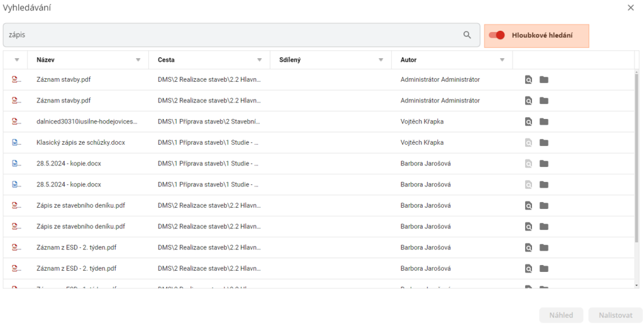
Task: Open the Název column filter menu
Action: 138,60
